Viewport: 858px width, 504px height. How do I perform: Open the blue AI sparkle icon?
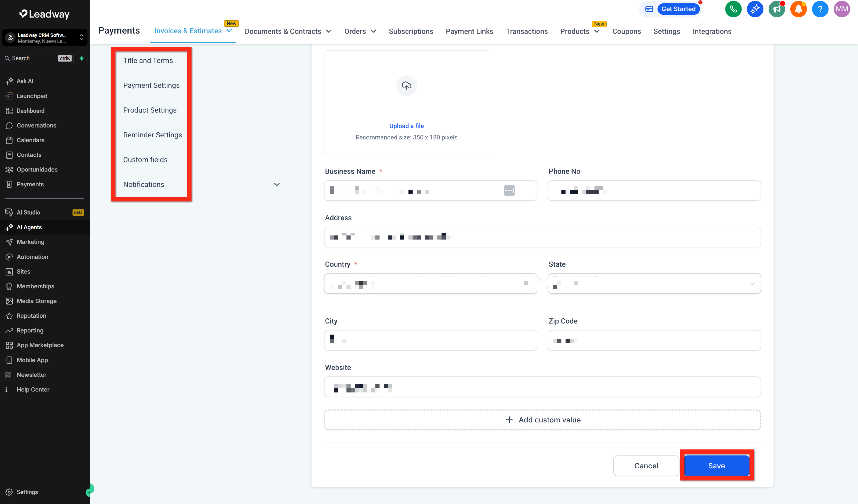(755, 9)
